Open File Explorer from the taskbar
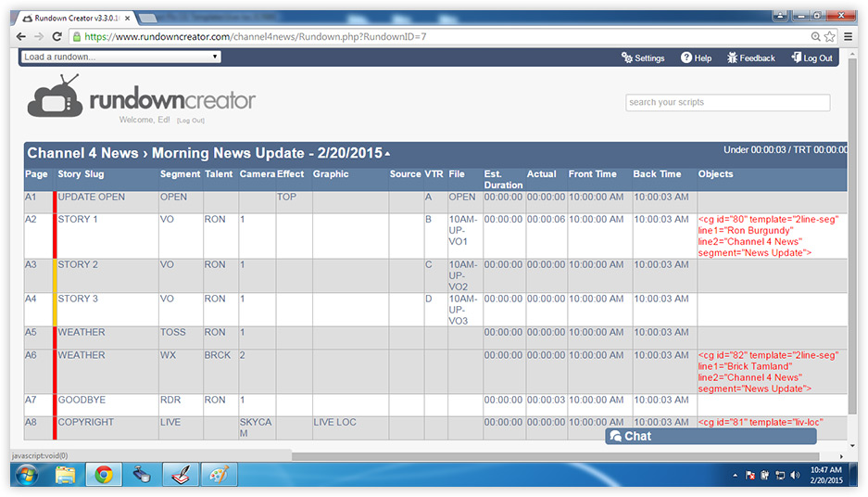 [66, 475]
